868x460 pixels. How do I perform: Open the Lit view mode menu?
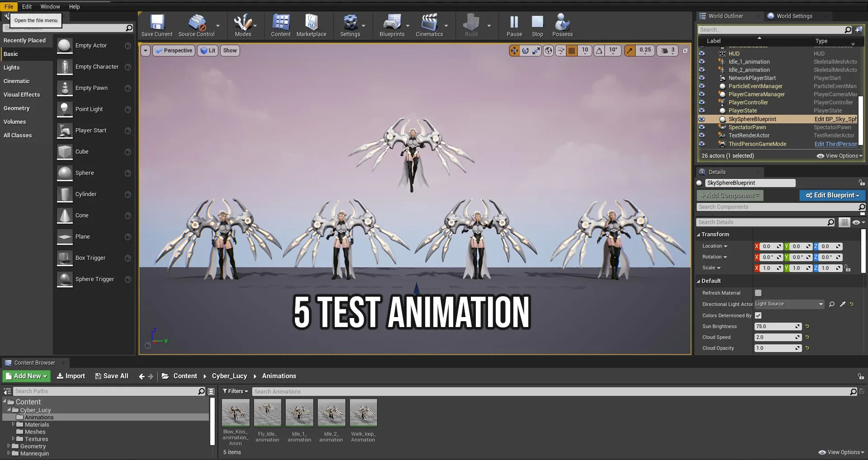[x=208, y=51]
